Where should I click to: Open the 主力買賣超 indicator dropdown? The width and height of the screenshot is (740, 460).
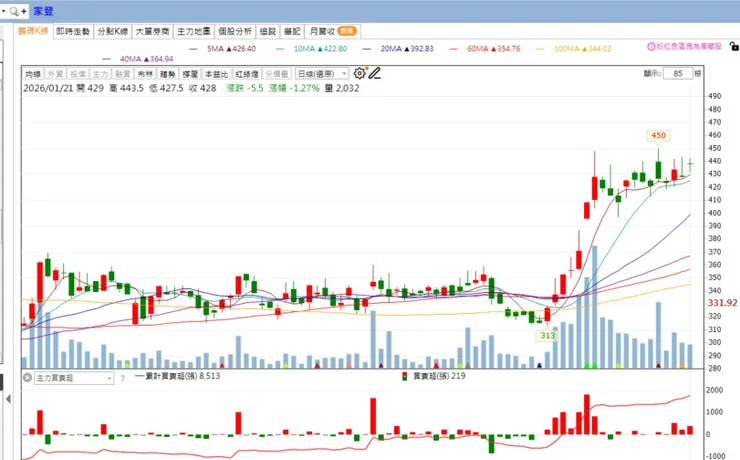pos(74,378)
